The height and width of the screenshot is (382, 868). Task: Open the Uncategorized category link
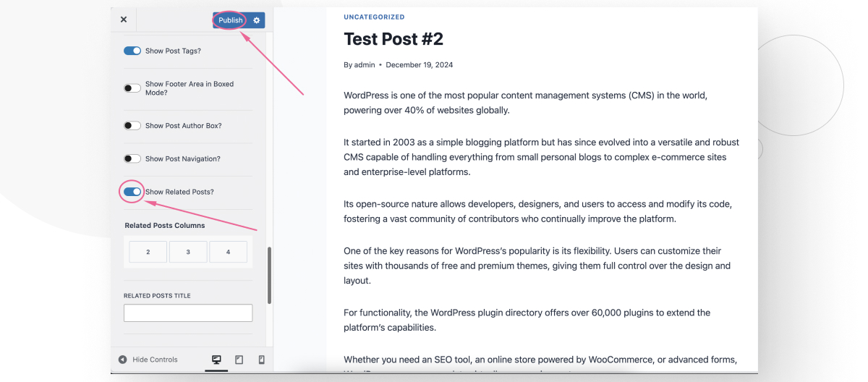374,17
